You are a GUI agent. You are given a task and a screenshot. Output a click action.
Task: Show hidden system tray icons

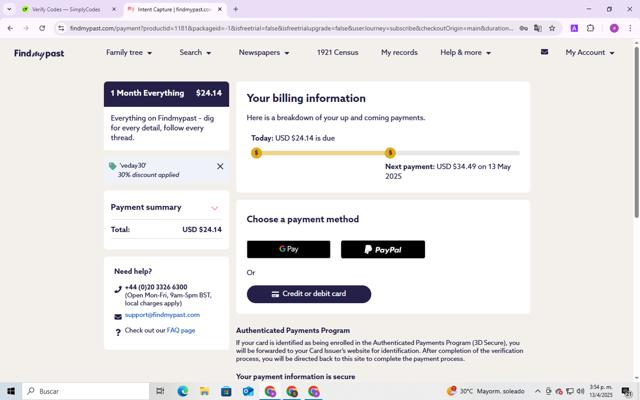click(x=538, y=391)
